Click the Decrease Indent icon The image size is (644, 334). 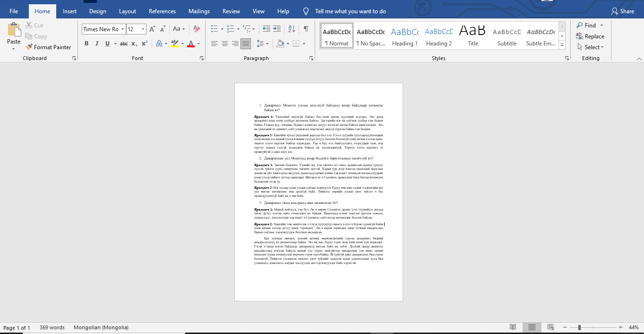click(x=266, y=29)
